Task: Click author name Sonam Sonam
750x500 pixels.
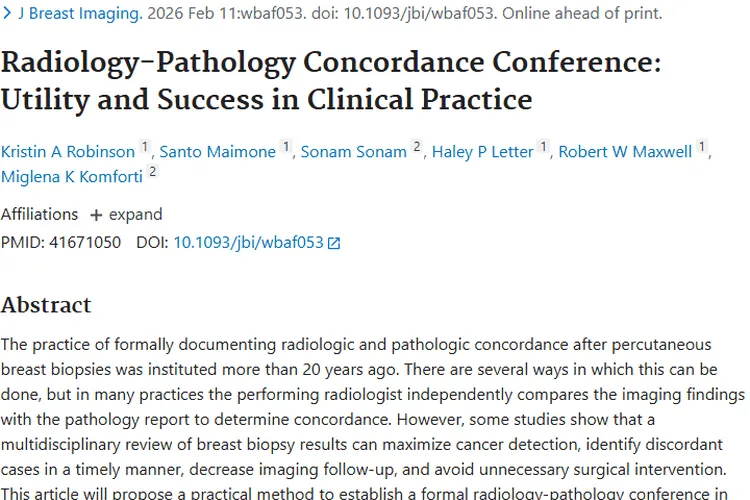Action: click(354, 152)
